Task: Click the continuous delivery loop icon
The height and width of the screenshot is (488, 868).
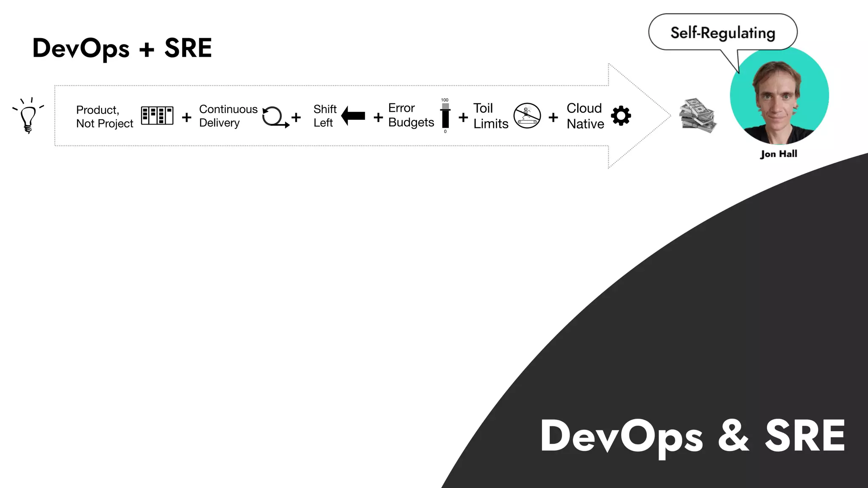Action: [x=275, y=117]
